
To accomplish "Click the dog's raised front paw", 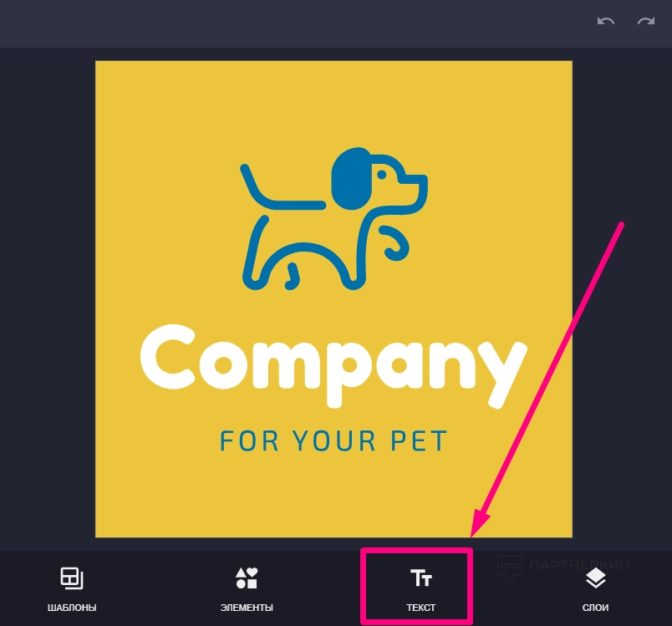I will pos(395,243).
